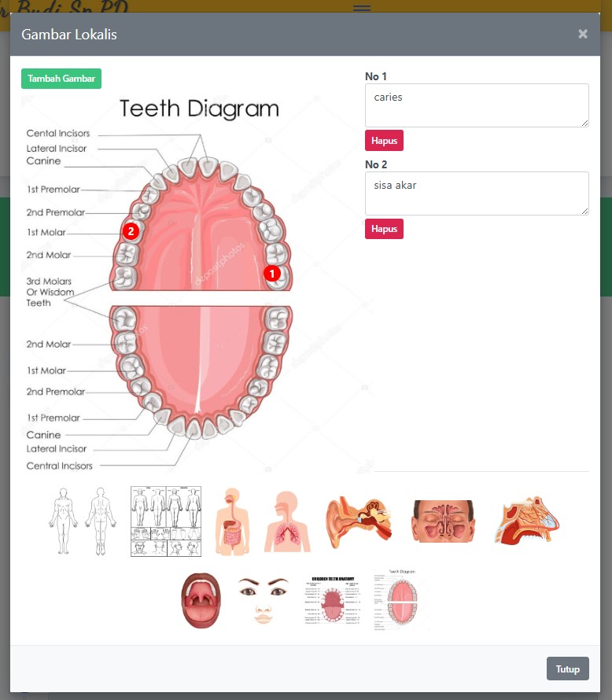Viewport: 612px width, 700px height.
Task: Click the Tutup button
Action: pyautogui.click(x=567, y=669)
